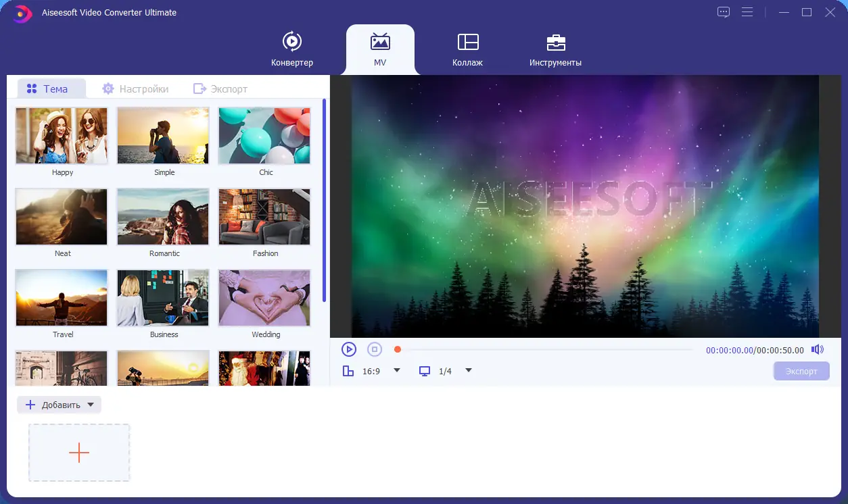Stop the preview playback
This screenshot has height=504, width=848.
pos(375,349)
